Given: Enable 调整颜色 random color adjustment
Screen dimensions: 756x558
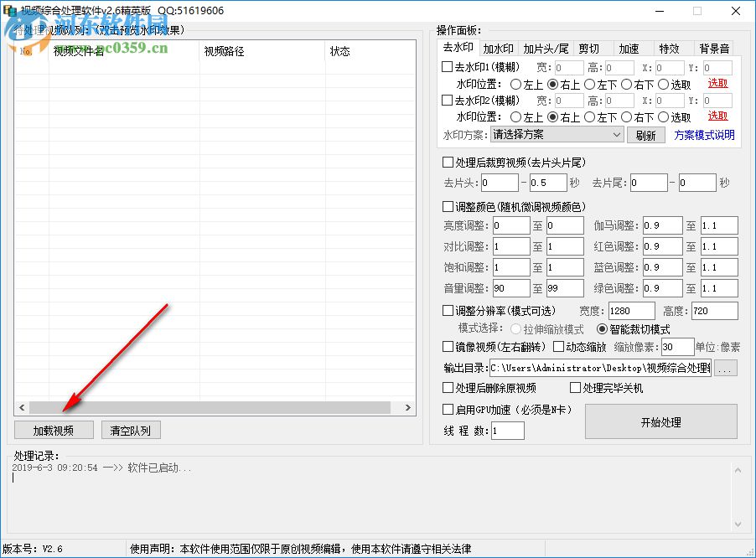Looking at the screenshot, I should (447, 206).
